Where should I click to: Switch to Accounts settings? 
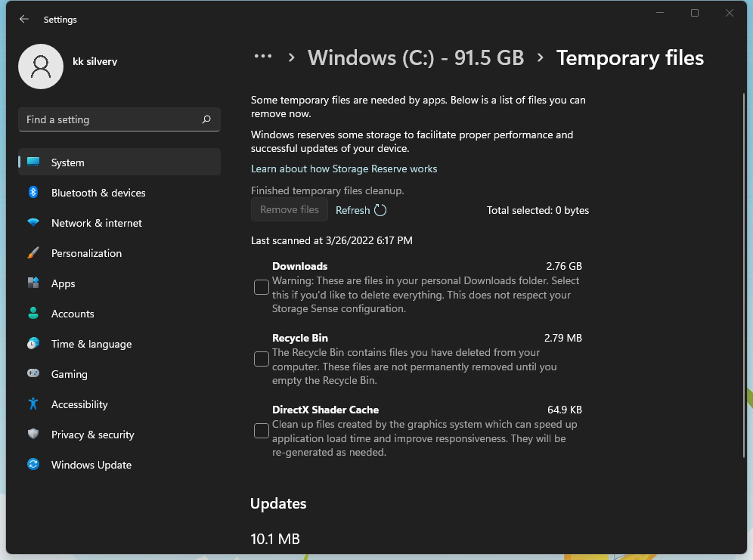point(119,314)
